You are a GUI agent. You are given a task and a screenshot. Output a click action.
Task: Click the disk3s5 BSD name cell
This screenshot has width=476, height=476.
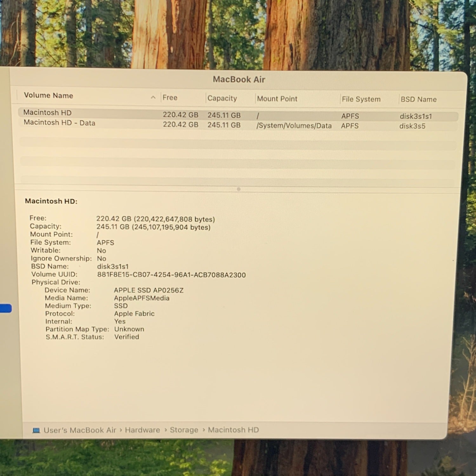click(412, 126)
